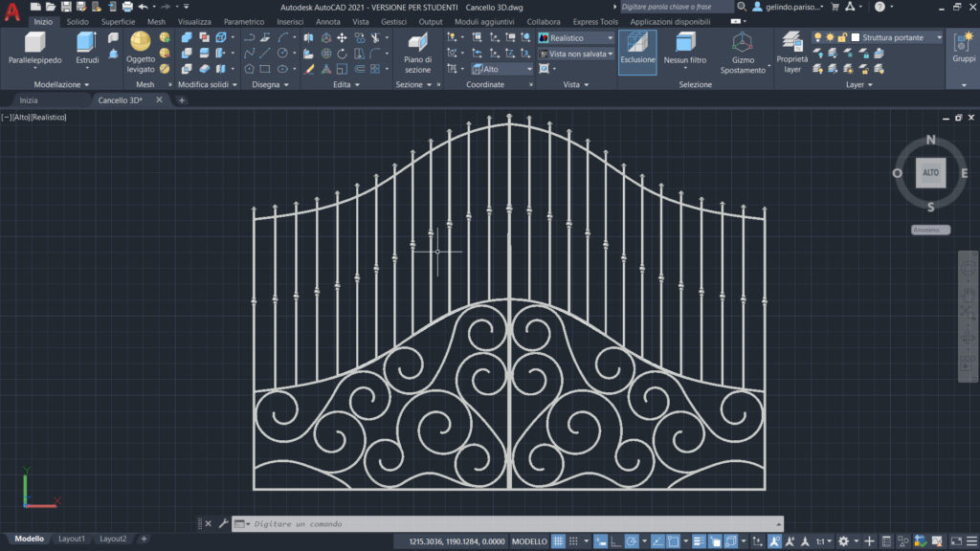Open the Realistico visual style dropdown
Image resolution: width=980 pixels, height=551 pixels.
(575, 37)
